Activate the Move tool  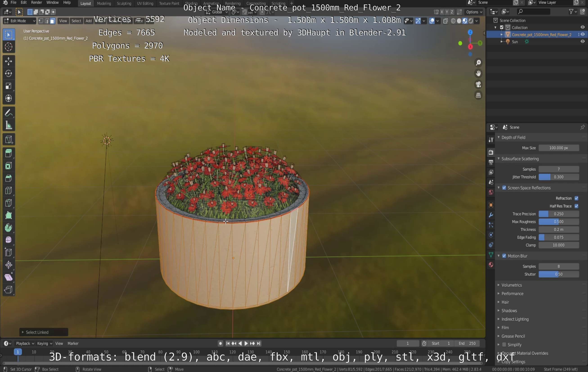click(x=9, y=61)
